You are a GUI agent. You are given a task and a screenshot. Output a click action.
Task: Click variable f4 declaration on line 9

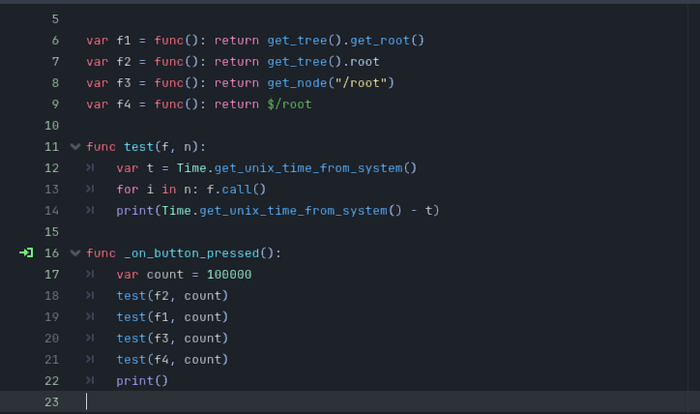(x=124, y=104)
